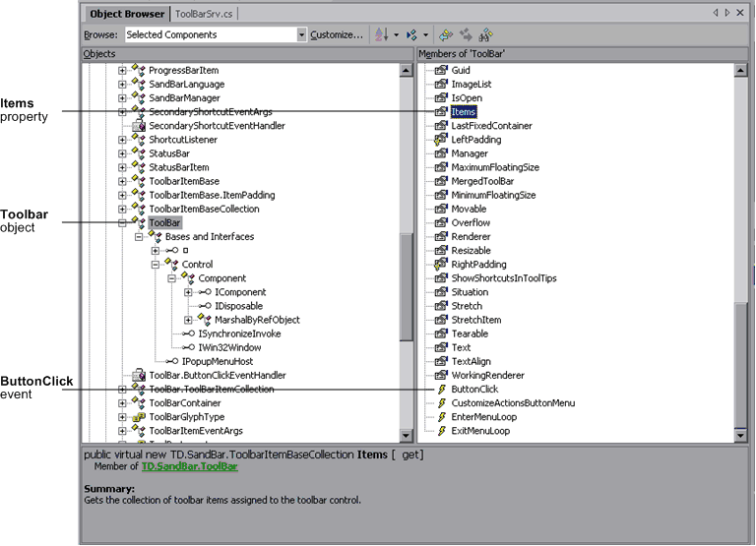Open the Sort Objects dropdown arrow
756x546 pixels.
[x=397, y=34]
